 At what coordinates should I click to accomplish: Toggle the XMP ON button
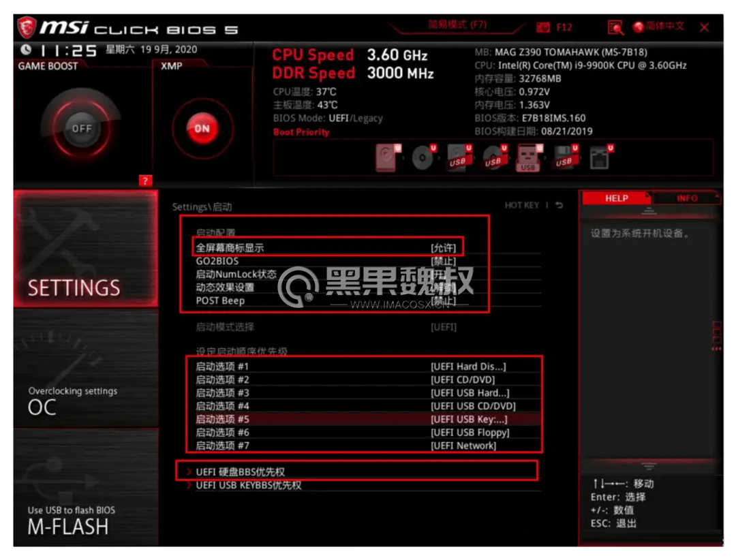tap(202, 129)
